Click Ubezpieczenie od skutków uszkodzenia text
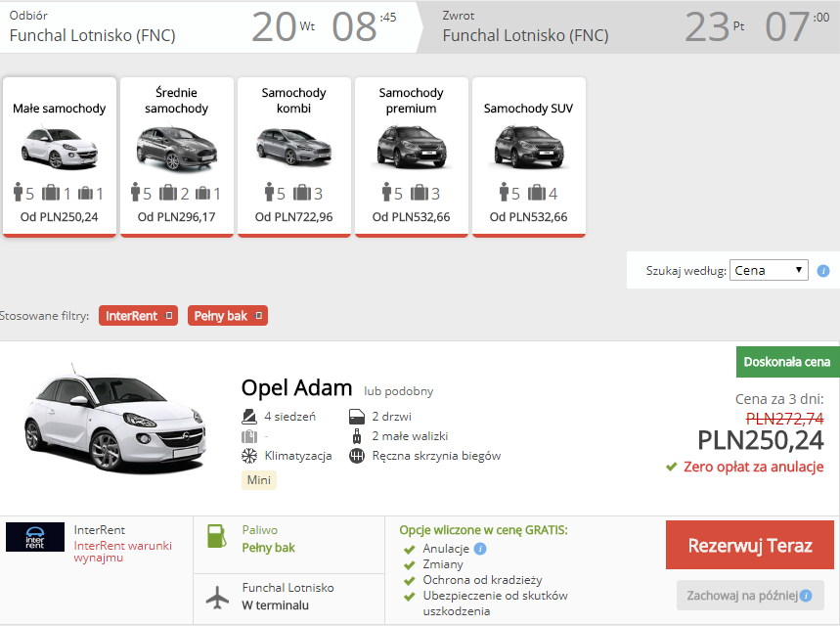Viewport: 840px width, 626px height. click(x=495, y=604)
